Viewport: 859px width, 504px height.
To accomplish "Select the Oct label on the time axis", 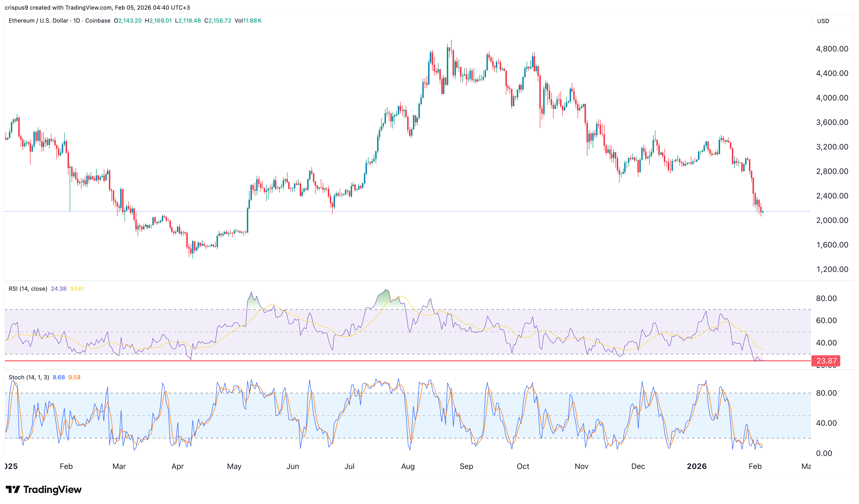I will [523, 466].
